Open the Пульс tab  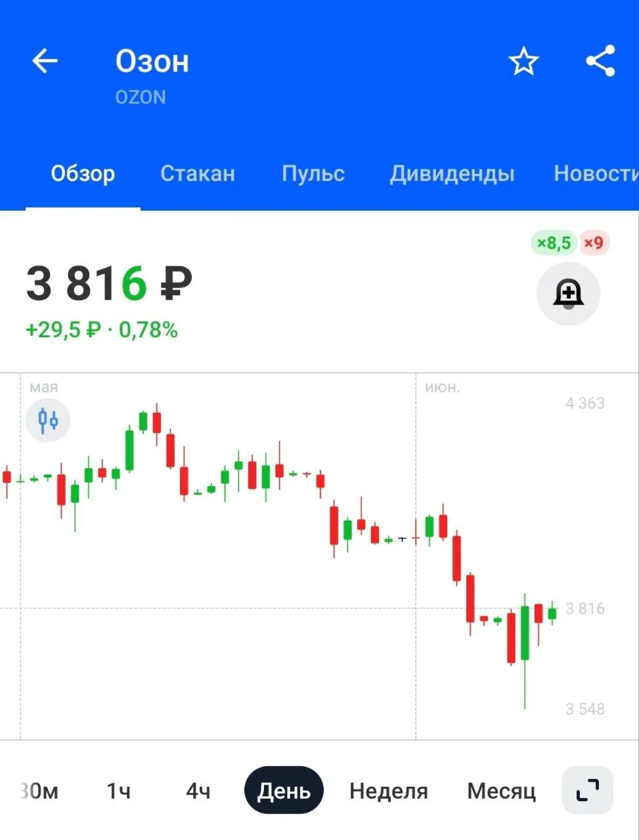point(313,173)
